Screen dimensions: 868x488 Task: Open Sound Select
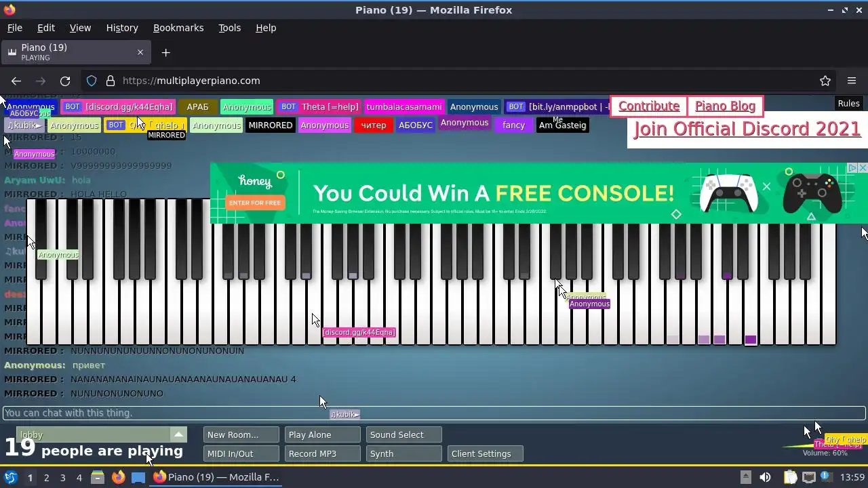403,435
